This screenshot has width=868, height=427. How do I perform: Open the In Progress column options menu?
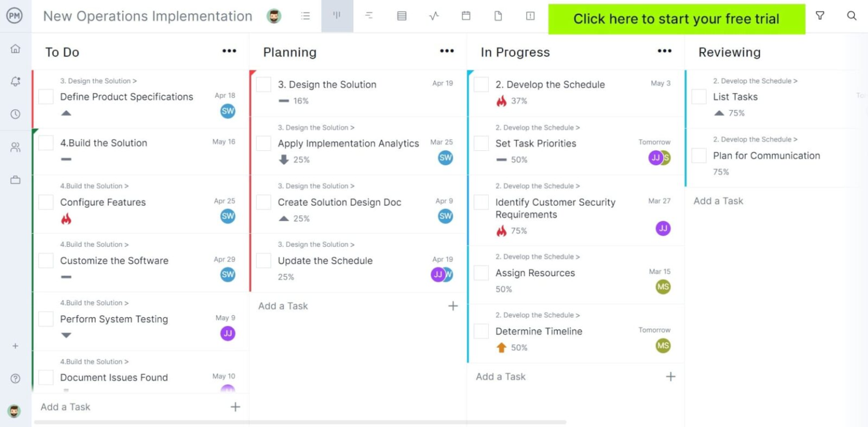[664, 51]
